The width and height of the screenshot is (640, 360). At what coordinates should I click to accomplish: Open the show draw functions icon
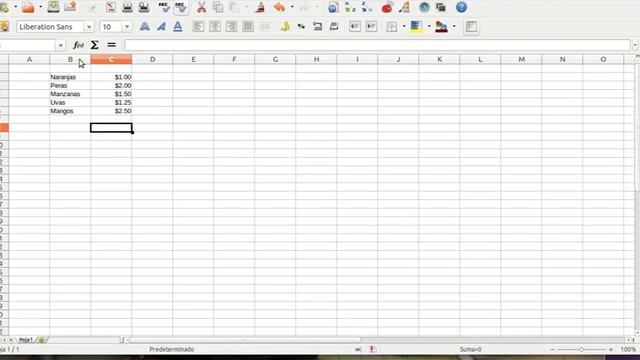tap(404, 7)
